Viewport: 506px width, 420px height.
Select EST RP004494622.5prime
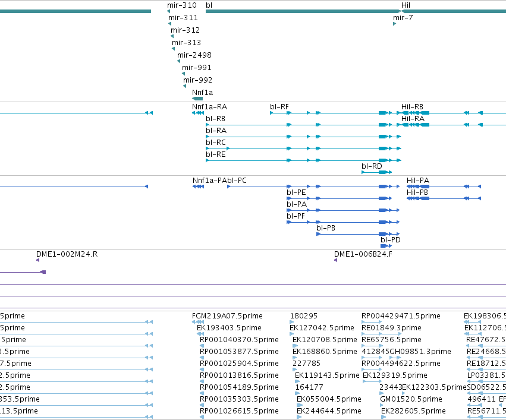click(372, 370)
